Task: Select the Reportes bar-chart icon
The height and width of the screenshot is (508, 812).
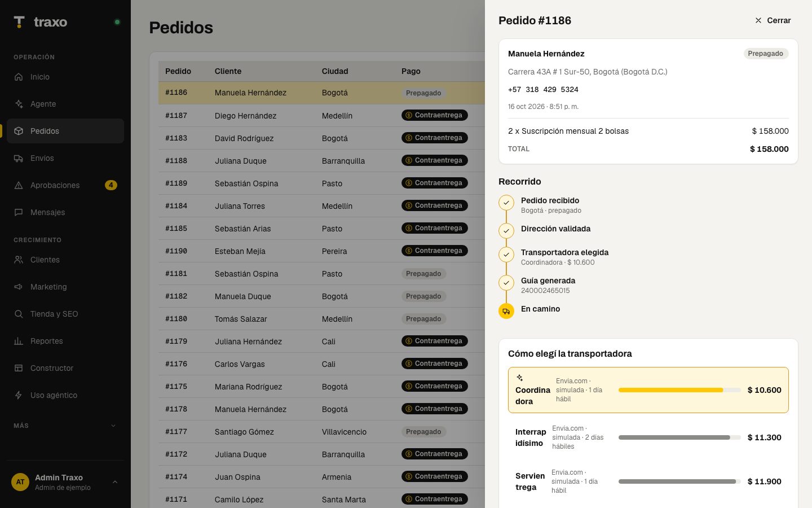Action: 19,341
